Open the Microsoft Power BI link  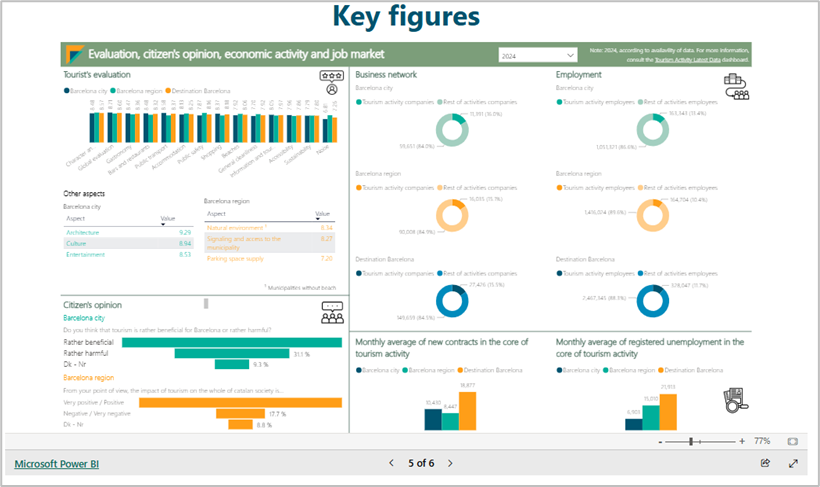(x=56, y=463)
